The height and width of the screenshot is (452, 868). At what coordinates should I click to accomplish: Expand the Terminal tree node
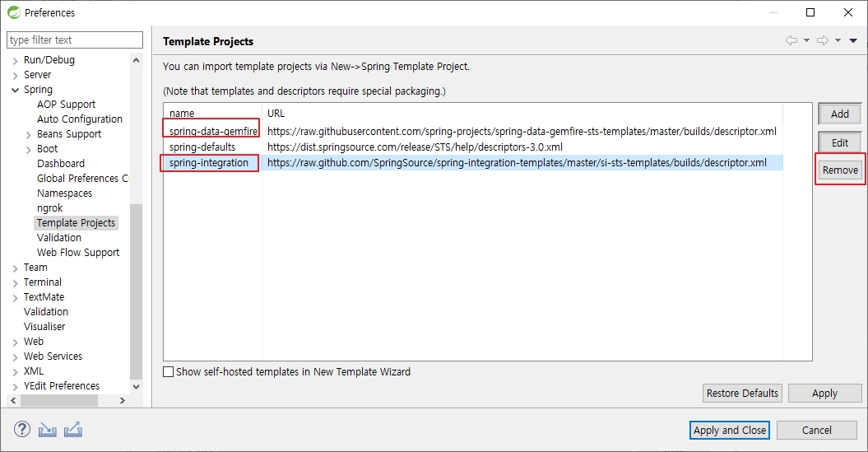click(16, 283)
